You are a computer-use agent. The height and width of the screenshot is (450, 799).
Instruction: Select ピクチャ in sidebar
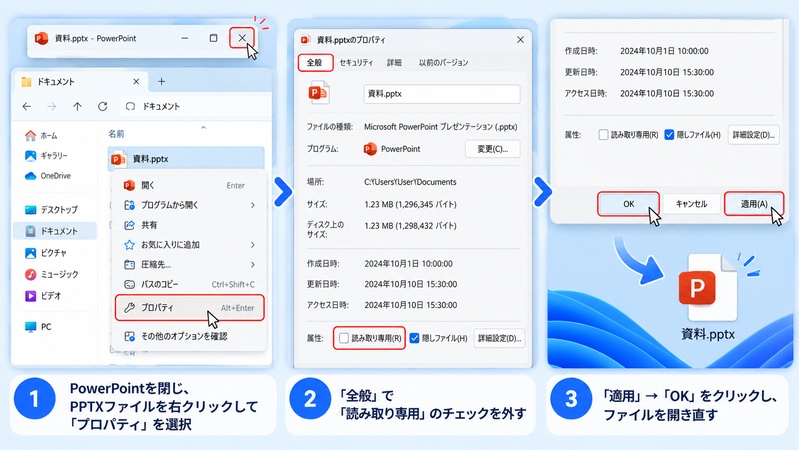pyautogui.click(x=46, y=253)
